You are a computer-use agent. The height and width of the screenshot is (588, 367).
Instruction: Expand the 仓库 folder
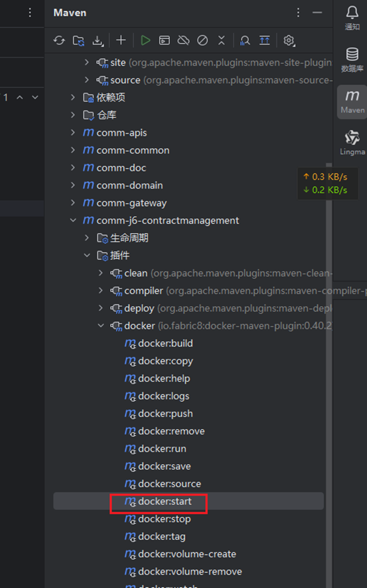tap(73, 115)
